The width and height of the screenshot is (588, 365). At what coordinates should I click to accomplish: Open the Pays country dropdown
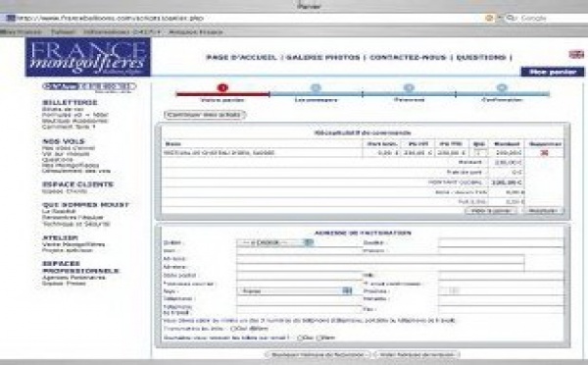point(294,291)
